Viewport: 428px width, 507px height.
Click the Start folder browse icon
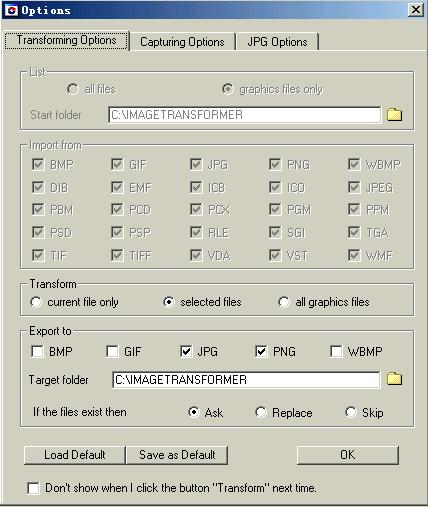[x=394, y=114]
